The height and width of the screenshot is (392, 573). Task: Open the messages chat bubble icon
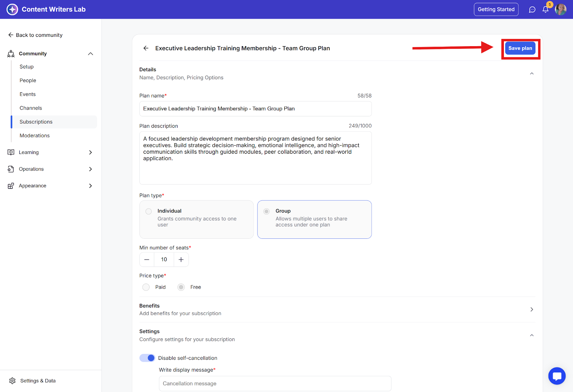pos(532,10)
